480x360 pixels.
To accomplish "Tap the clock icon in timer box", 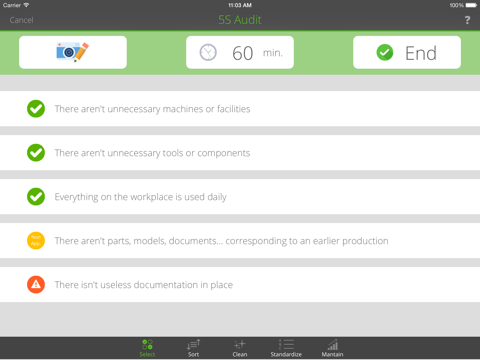I will point(208,52).
